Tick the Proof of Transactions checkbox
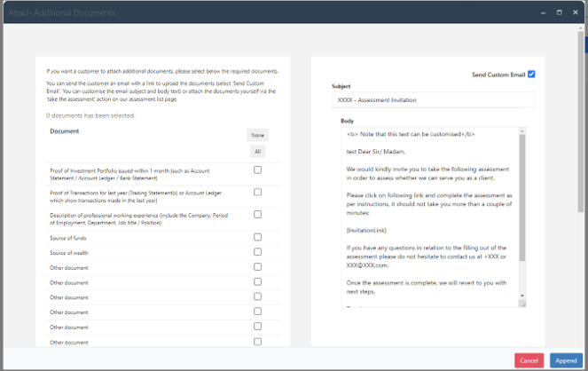Viewport: 588px width, 371px height. coord(257,192)
